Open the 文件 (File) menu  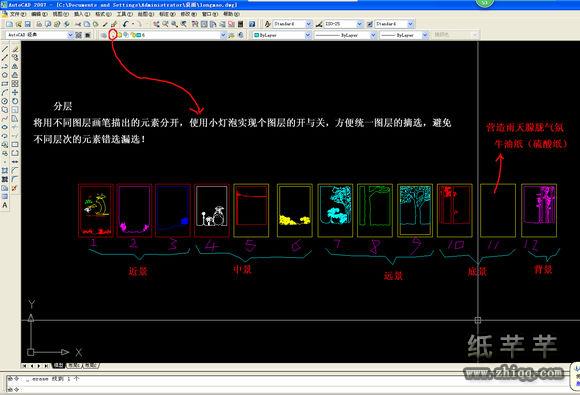17,14
